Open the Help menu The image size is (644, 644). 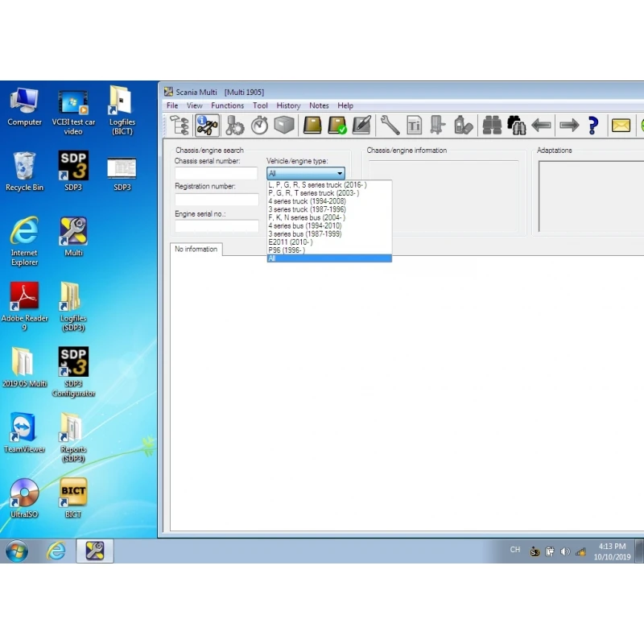[345, 105]
